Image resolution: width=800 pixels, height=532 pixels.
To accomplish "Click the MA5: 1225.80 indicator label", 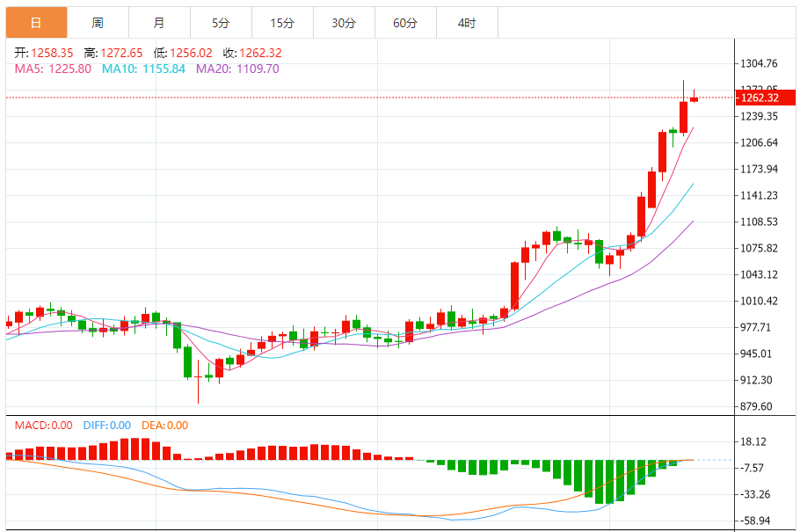I will [53, 69].
